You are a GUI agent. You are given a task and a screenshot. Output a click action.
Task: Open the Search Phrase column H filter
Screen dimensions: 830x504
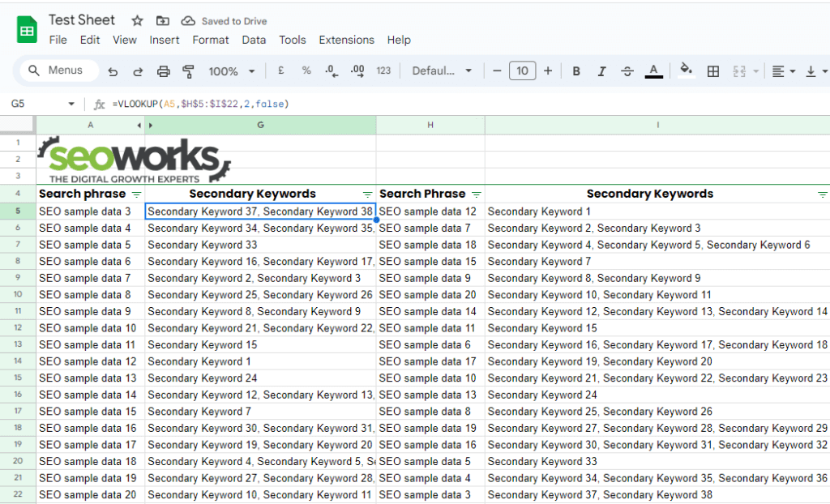coord(477,194)
